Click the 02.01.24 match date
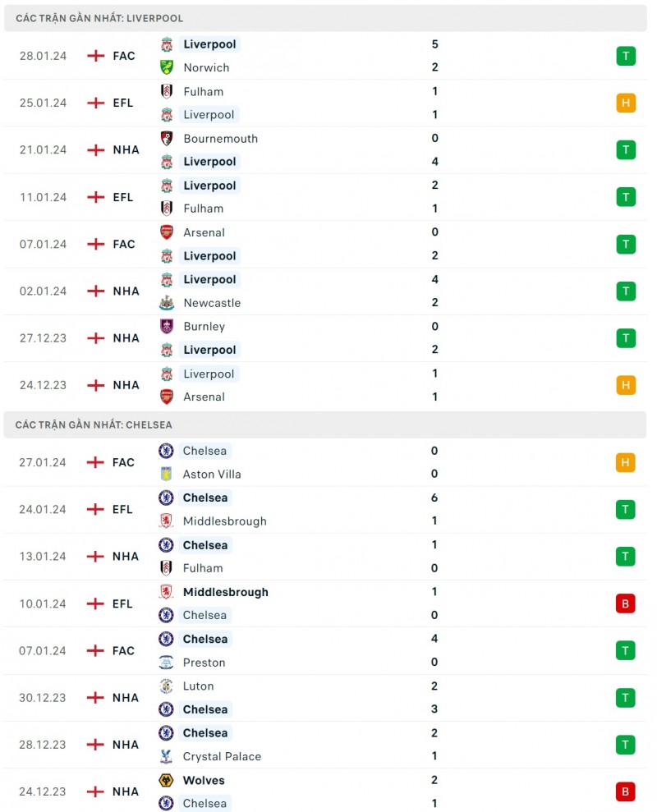 (43, 291)
